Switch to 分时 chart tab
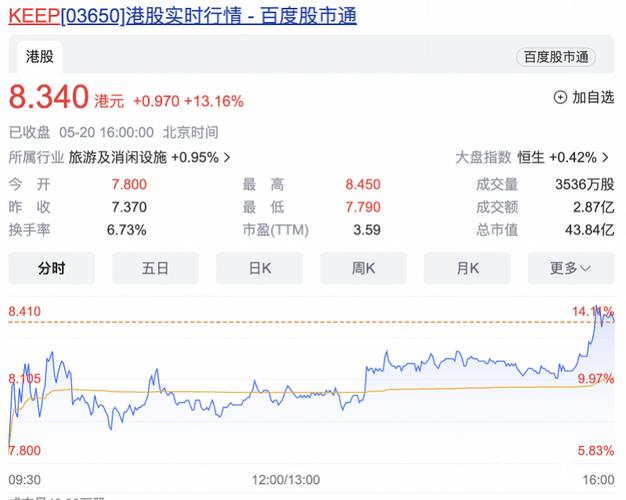 point(52,268)
